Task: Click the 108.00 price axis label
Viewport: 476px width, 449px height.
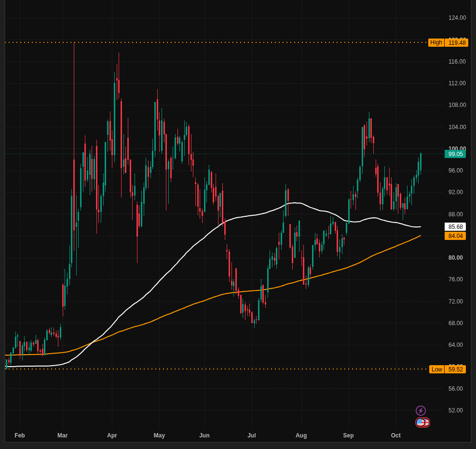Action: pyautogui.click(x=457, y=105)
